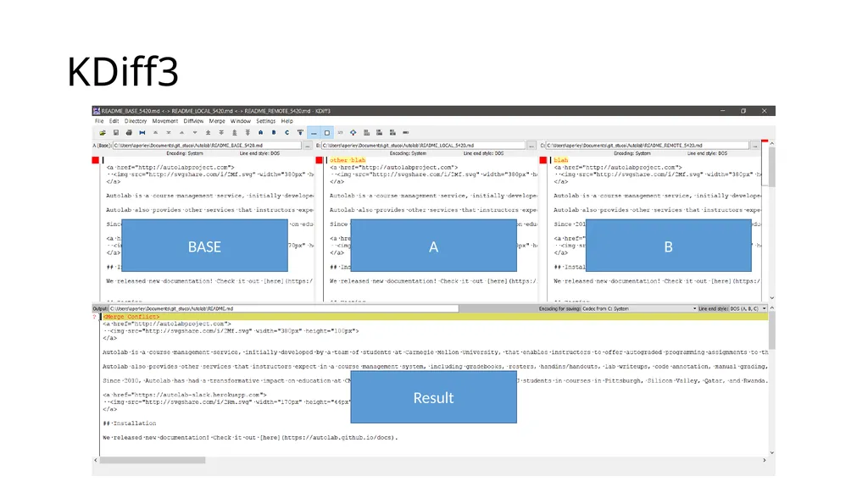This screenshot has width=868, height=487.
Task: Click the second gray down-arrow delta icon
Action: click(x=195, y=133)
